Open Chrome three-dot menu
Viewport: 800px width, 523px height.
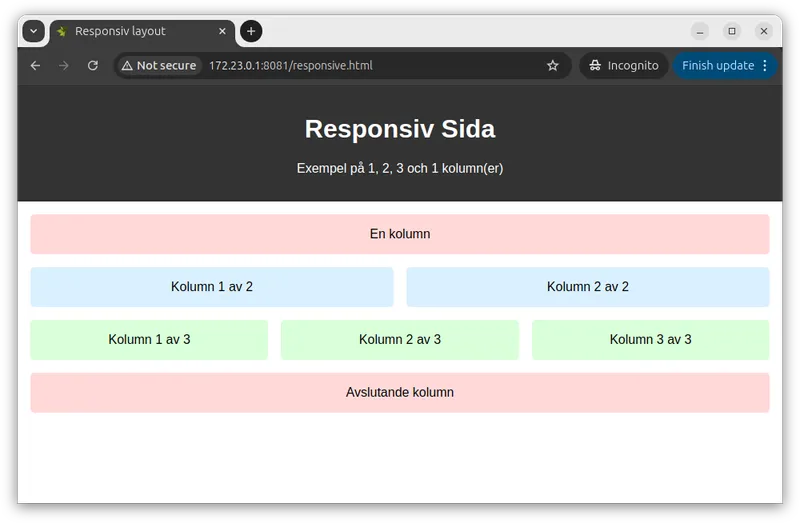(765, 66)
